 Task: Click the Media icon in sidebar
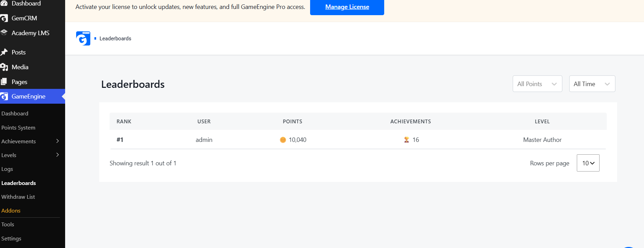4,67
